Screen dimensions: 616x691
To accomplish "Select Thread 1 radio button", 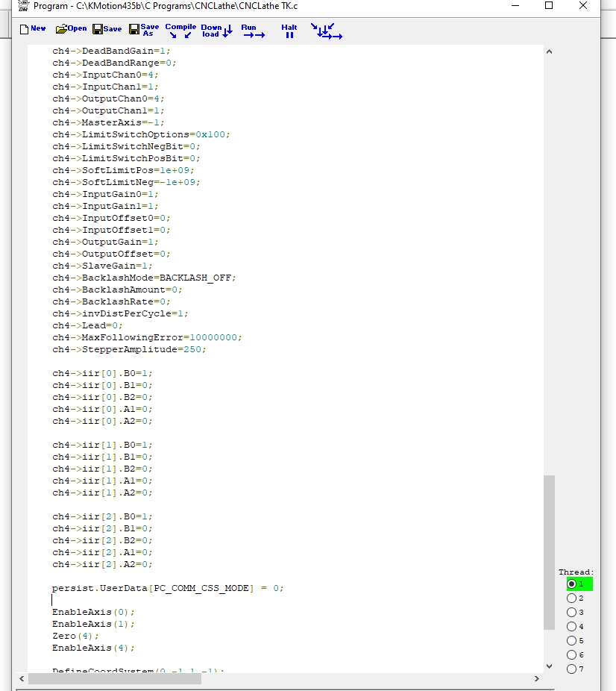I will point(572,584).
